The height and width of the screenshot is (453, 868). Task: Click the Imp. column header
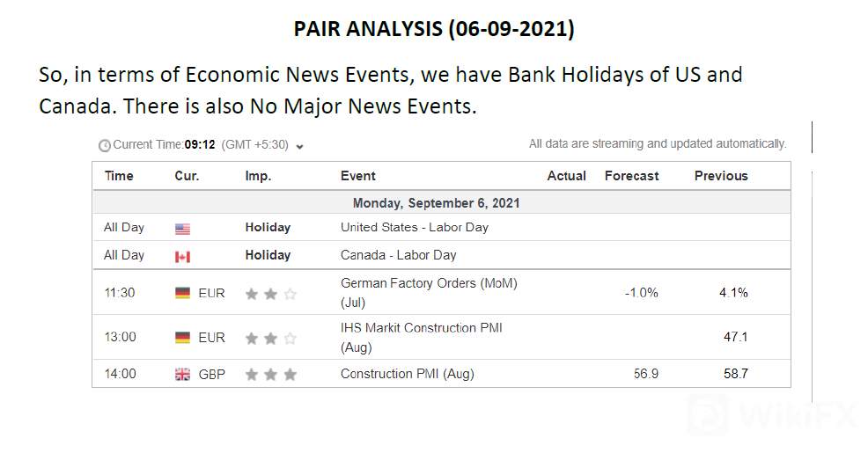click(x=257, y=176)
